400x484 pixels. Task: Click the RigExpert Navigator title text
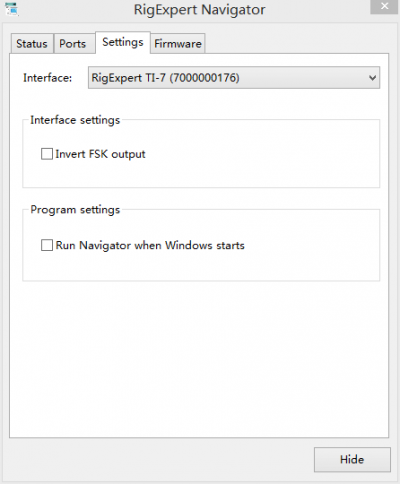[x=199, y=9]
